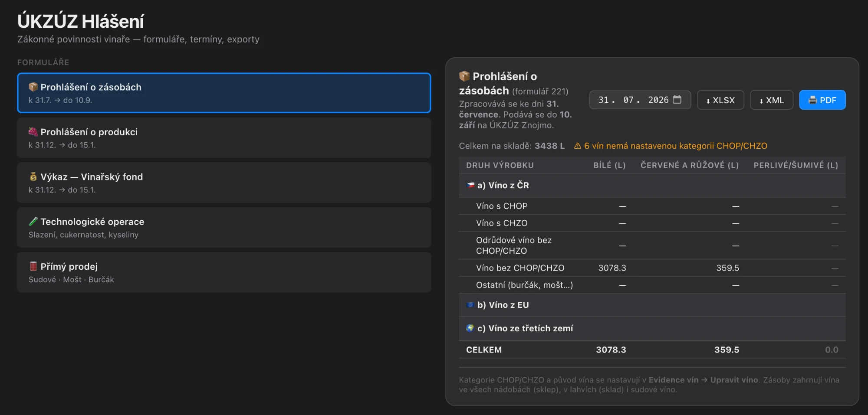The image size is (868, 415).
Task: Open the Prohlášení o zásobách form
Action: pyautogui.click(x=224, y=93)
